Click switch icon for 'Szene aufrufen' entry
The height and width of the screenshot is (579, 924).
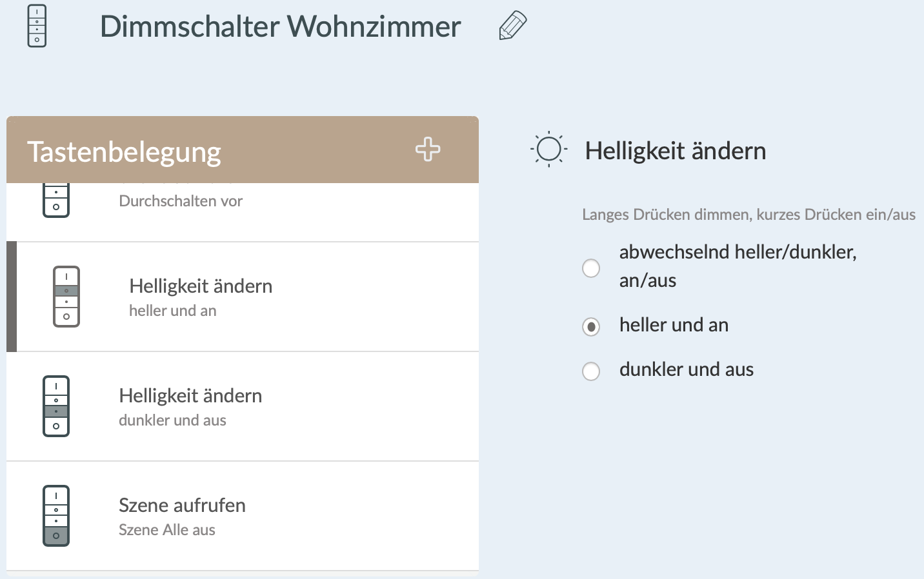point(56,516)
